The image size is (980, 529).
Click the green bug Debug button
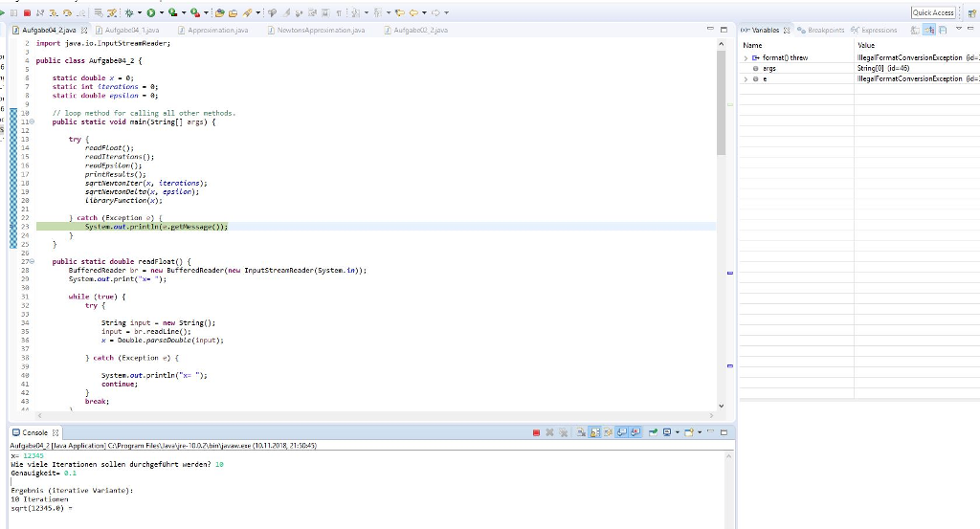pyautogui.click(x=129, y=12)
